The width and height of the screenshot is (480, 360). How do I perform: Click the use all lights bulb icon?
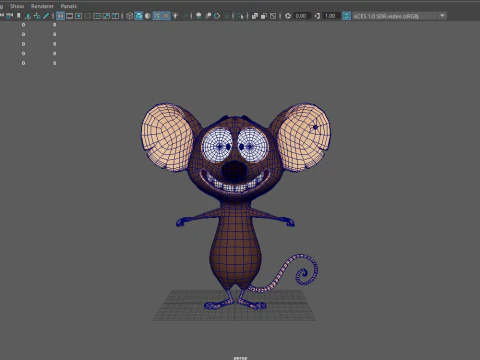pyautogui.click(x=175, y=16)
